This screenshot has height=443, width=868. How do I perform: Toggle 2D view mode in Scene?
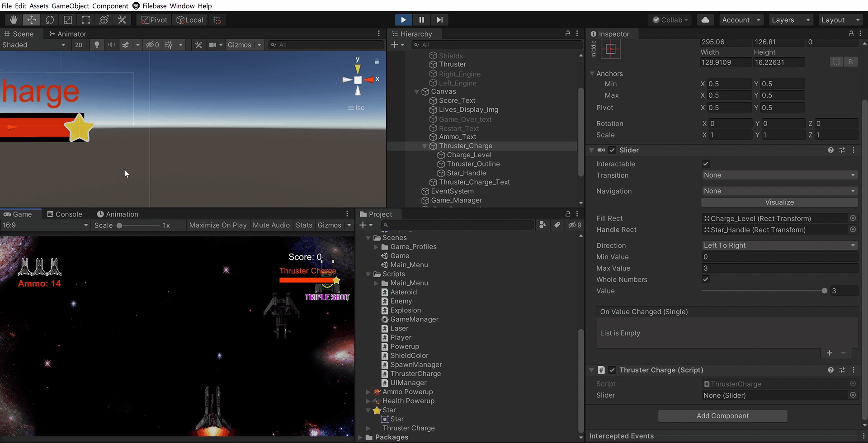[79, 45]
